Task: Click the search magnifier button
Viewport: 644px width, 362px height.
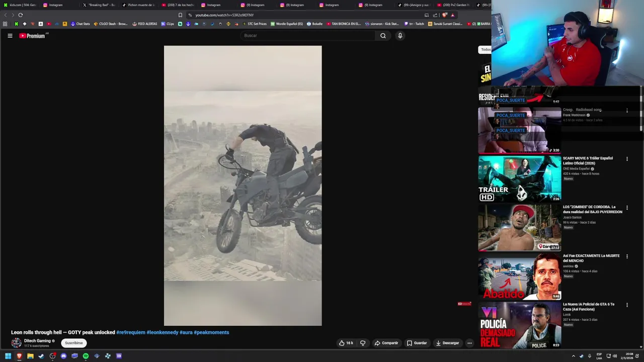Action: click(x=383, y=36)
